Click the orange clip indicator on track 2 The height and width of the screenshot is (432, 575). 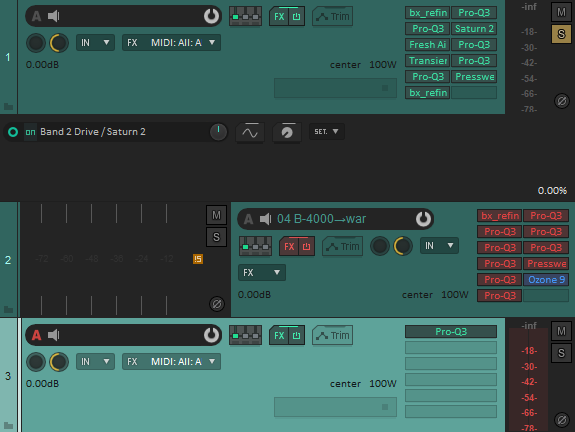point(198,259)
